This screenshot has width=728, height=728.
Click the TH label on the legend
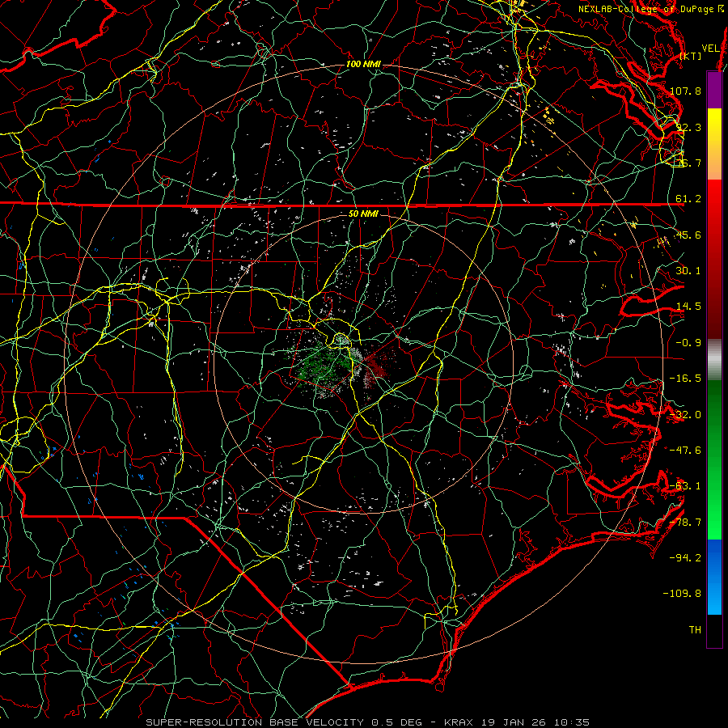click(x=695, y=630)
